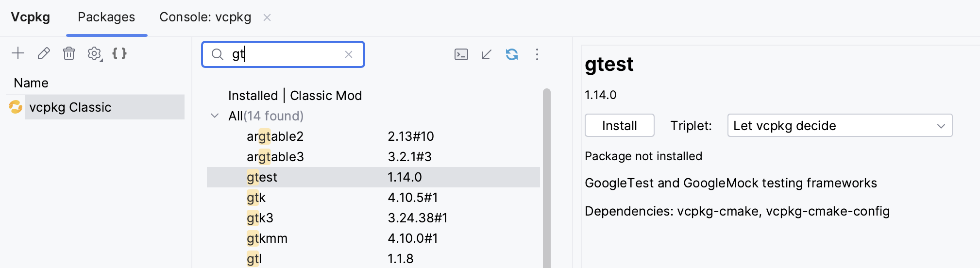Refresh the package list
Screen dimensions: 980x268
point(512,54)
